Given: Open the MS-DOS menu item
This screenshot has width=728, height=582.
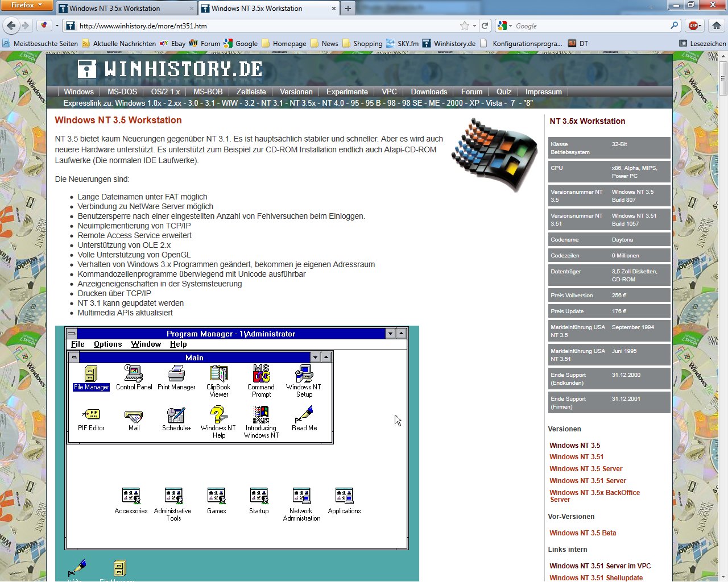Looking at the screenshot, I should (x=122, y=92).
